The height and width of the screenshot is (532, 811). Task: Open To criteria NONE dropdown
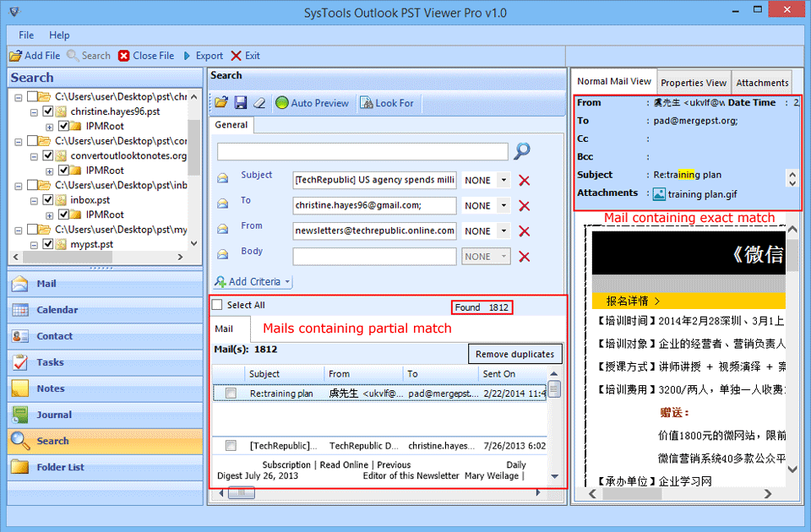[x=503, y=205]
